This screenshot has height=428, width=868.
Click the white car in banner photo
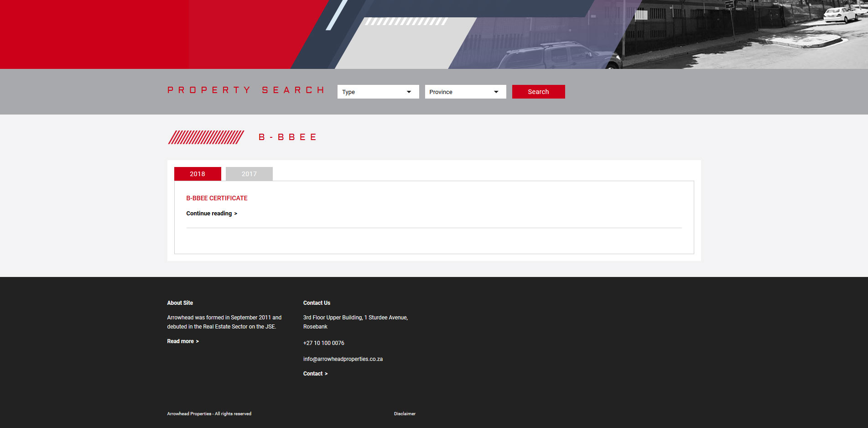(x=841, y=15)
